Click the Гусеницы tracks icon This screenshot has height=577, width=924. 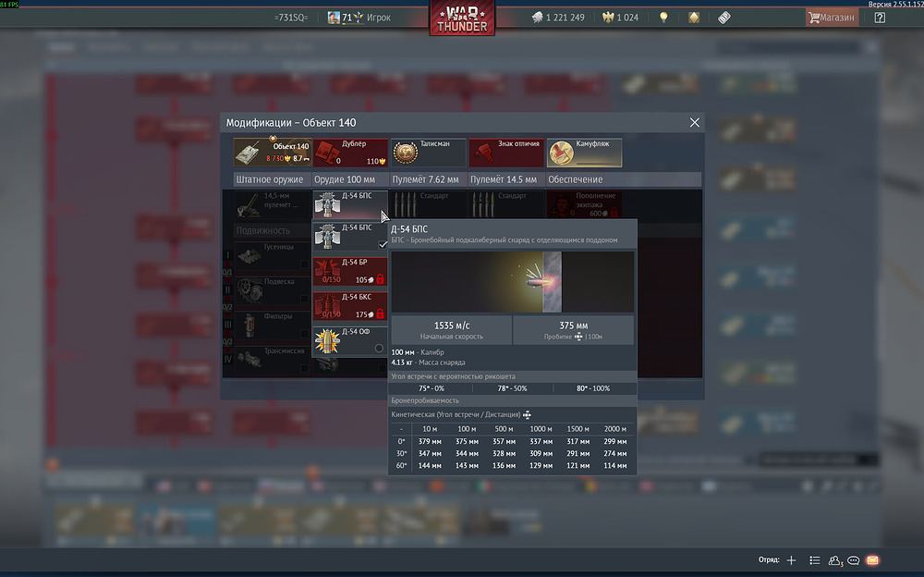click(249, 255)
